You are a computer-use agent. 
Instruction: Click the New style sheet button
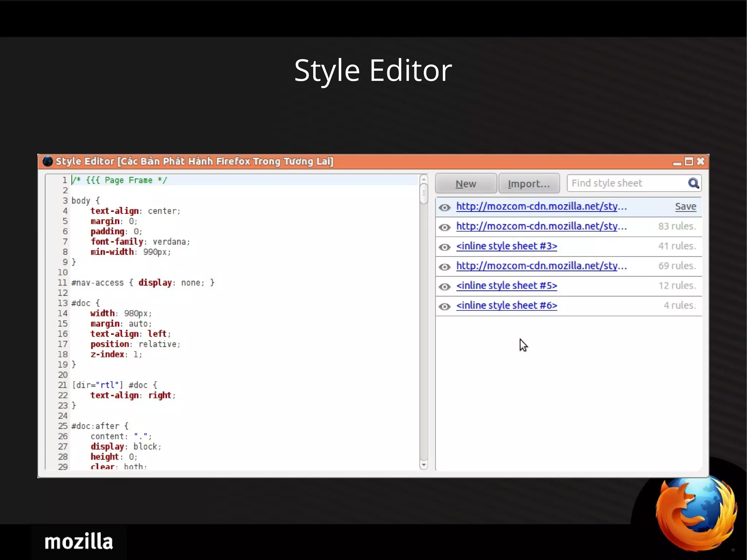click(x=466, y=184)
